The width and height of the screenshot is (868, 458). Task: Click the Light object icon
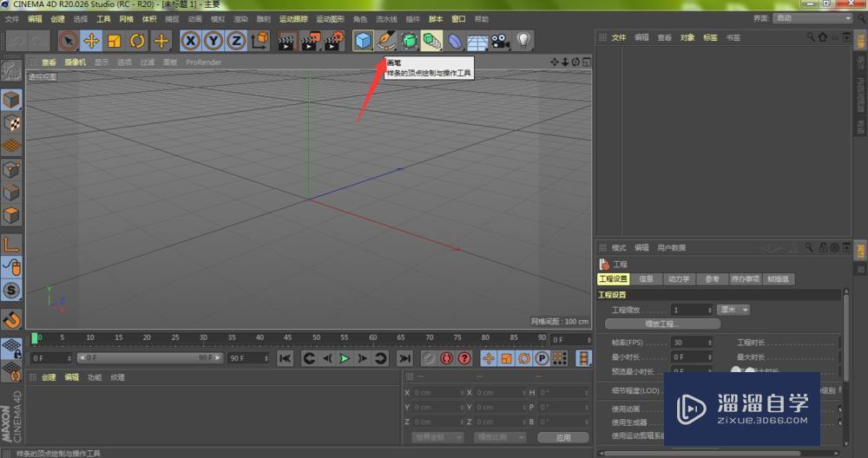click(x=523, y=41)
